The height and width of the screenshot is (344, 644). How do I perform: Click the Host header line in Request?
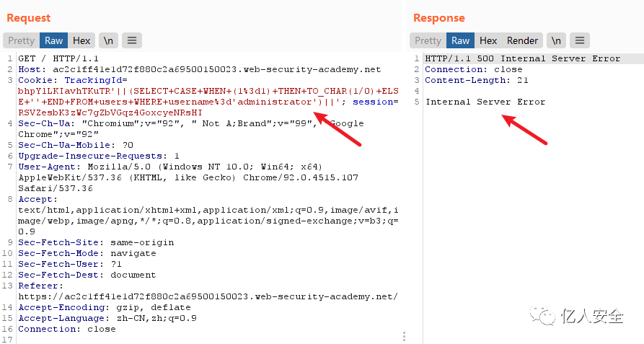[x=200, y=69]
